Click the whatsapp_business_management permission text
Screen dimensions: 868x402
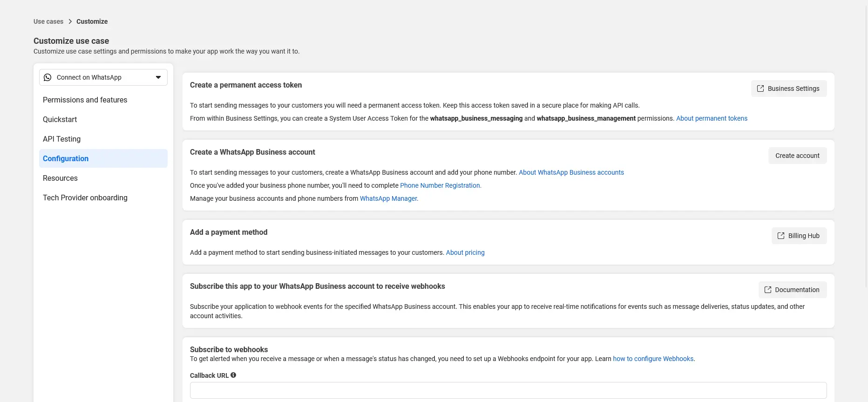point(586,118)
